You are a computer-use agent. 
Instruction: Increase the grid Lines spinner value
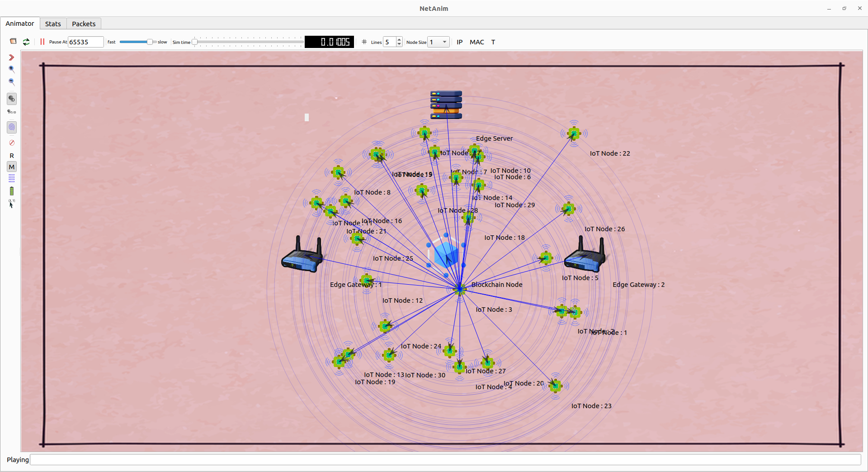(399, 40)
